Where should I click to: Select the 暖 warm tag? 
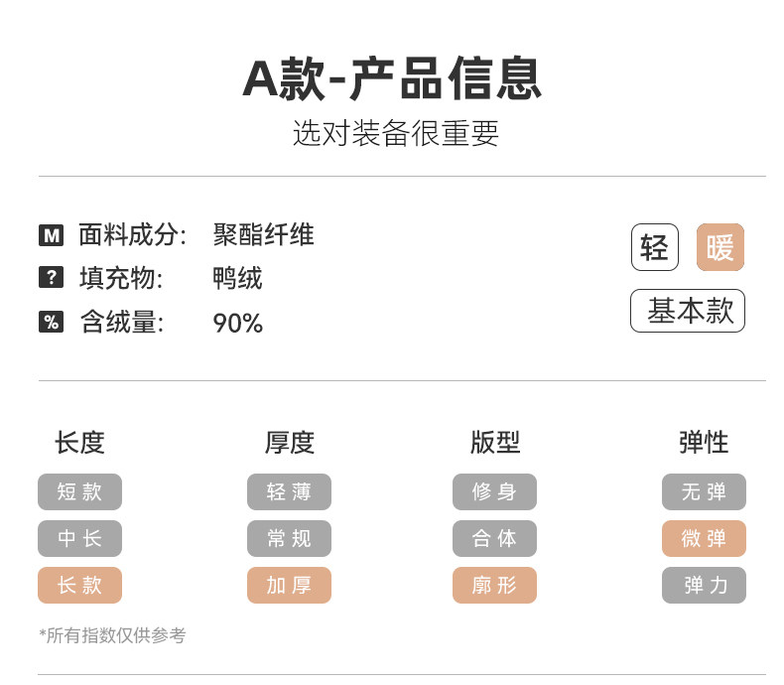click(x=719, y=247)
